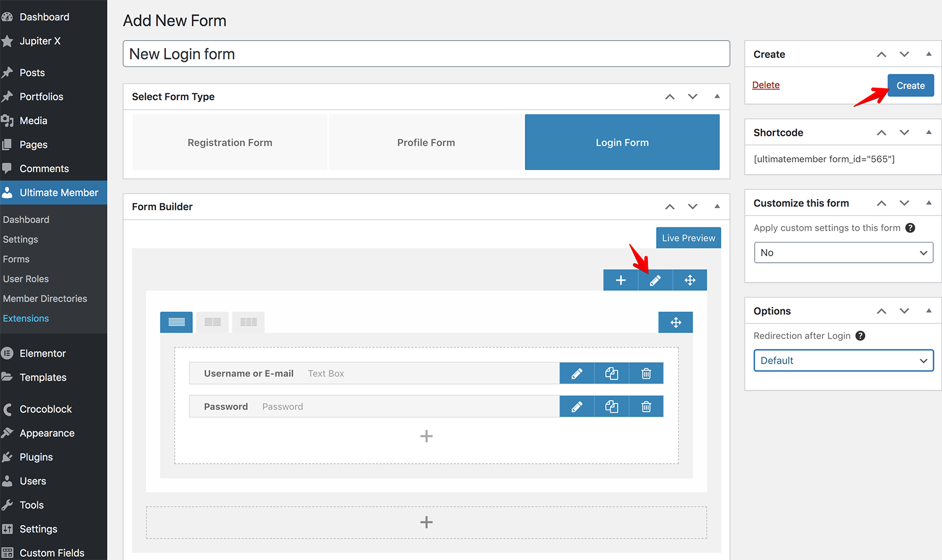Open Redirection after Login dropdown
The width and height of the screenshot is (942, 560).
pos(843,360)
